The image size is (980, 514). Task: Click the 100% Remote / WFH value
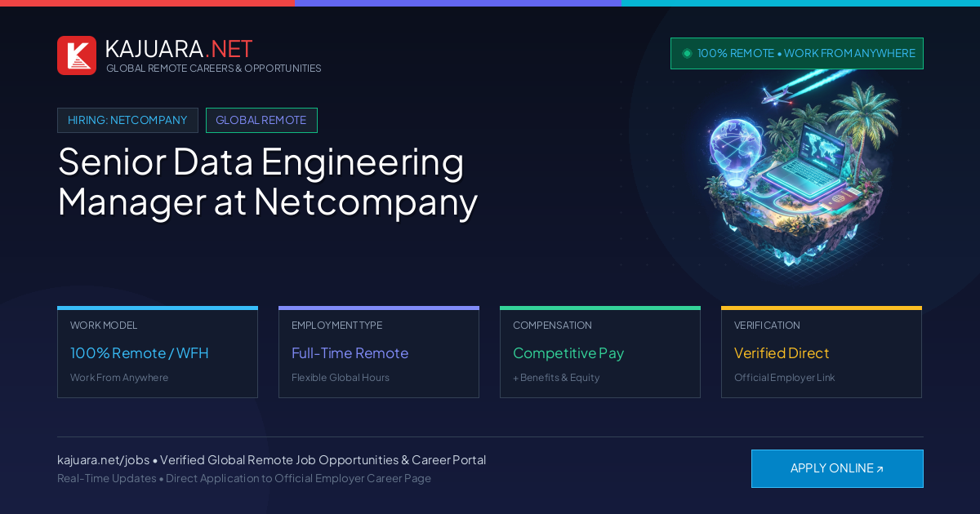pyautogui.click(x=140, y=353)
